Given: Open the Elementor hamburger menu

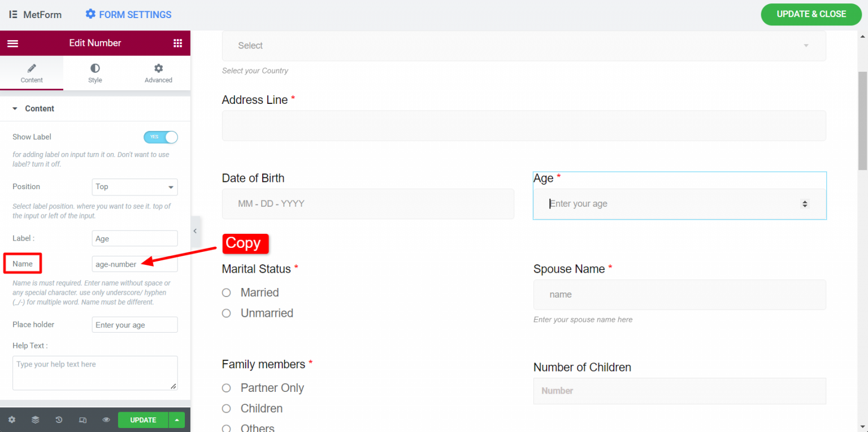Looking at the screenshot, I should point(12,43).
